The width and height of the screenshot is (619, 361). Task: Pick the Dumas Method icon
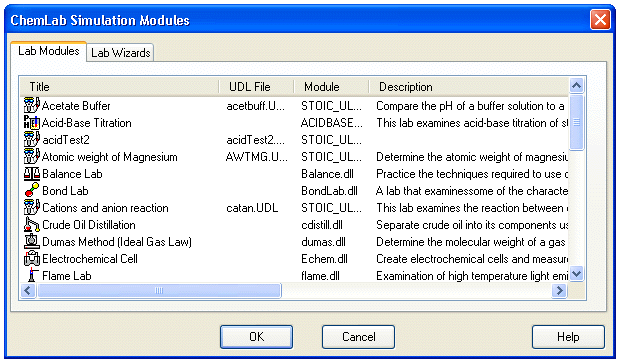coord(32,242)
